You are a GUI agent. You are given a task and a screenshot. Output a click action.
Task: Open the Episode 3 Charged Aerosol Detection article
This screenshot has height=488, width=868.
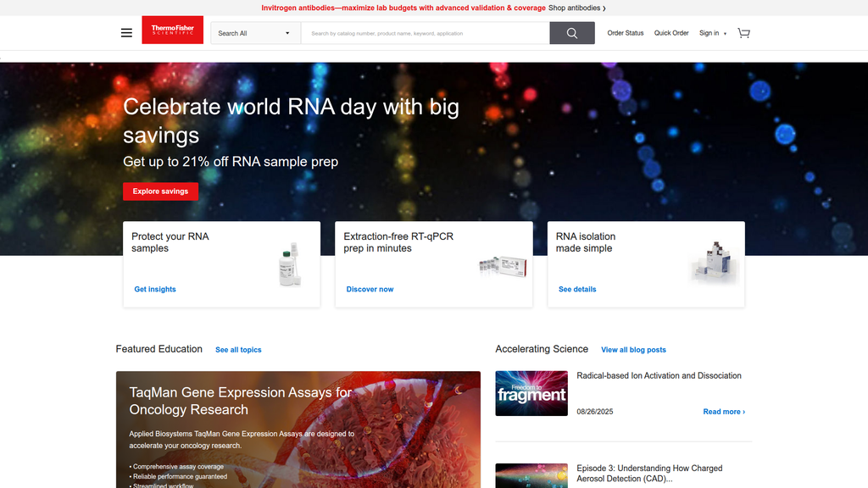pyautogui.click(x=649, y=473)
